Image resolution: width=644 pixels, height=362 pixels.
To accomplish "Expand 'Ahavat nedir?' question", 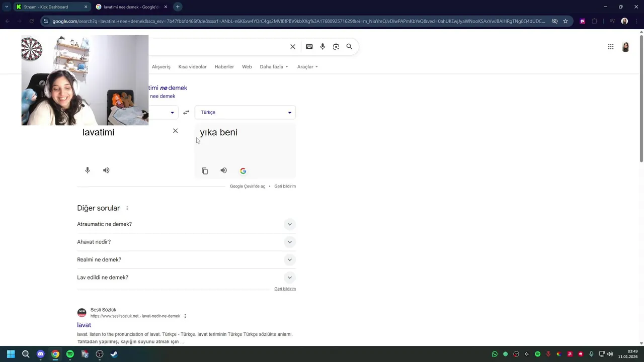I will click(x=186, y=242).
